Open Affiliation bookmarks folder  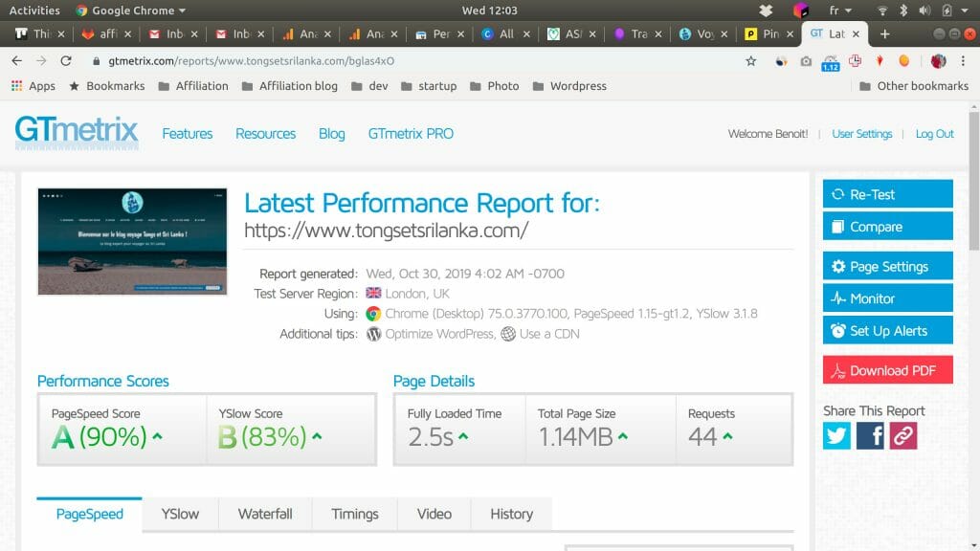pos(193,86)
